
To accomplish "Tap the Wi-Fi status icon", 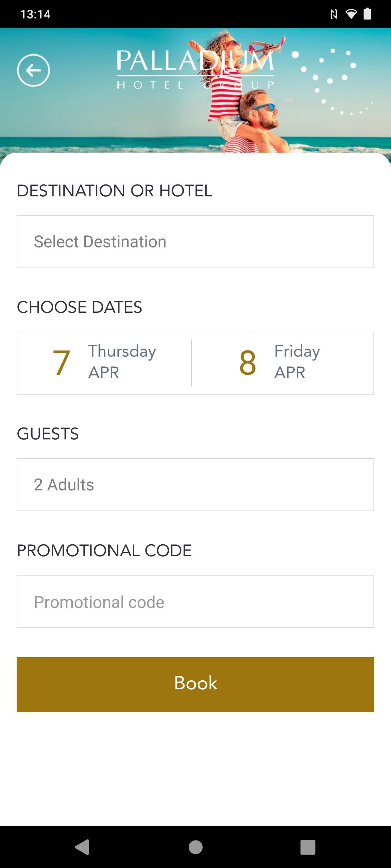I will click(351, 14).
